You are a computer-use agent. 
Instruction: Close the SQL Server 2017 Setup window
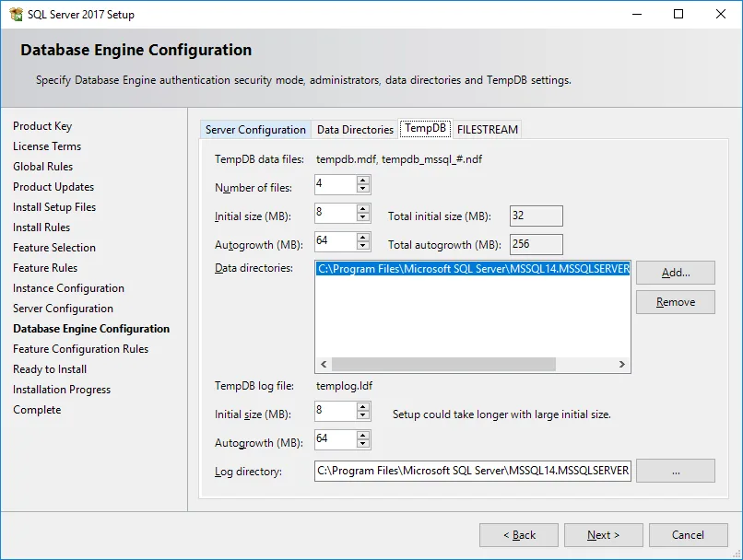point(720,14)
